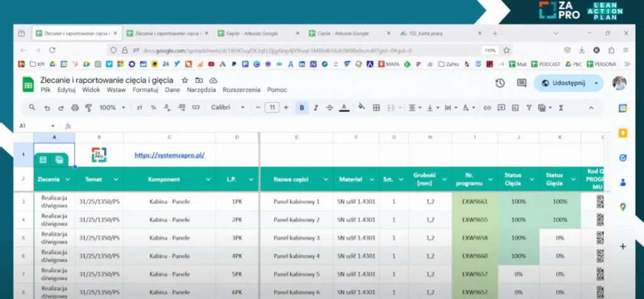
Task: Toggle italic formatting
Action: (x=316, y=108)
